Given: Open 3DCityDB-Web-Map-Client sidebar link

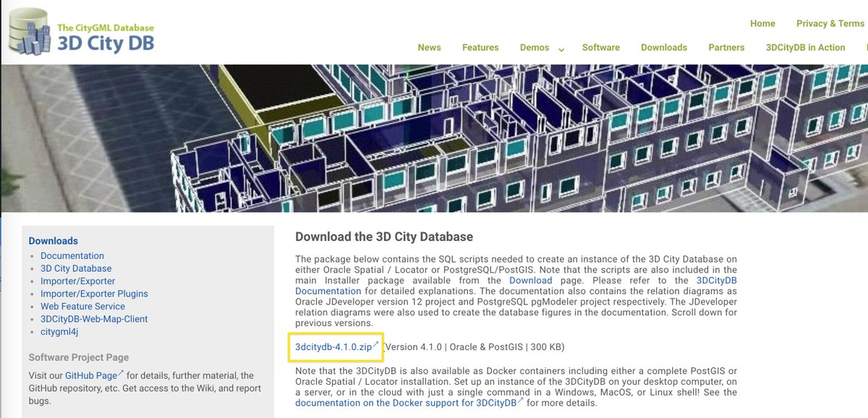Looking at the screenshot, I should coord(94,319).
